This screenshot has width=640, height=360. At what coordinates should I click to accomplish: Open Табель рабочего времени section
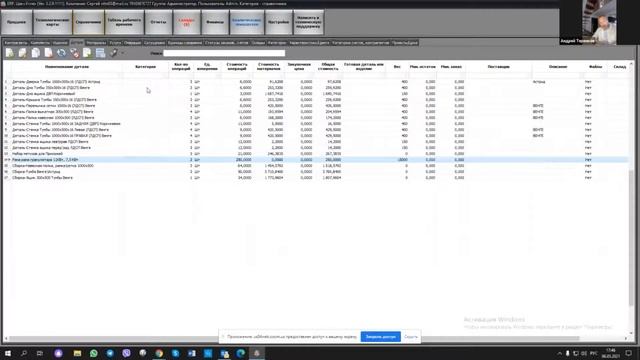pos(124,22)
